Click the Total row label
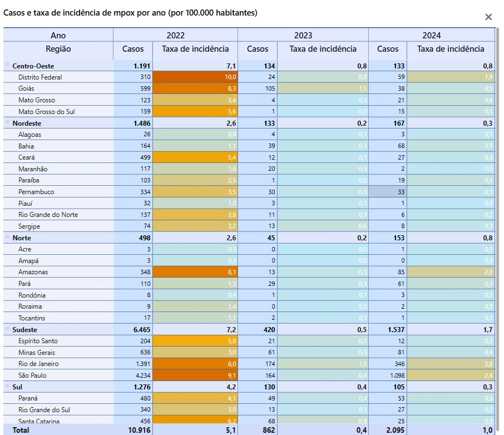The image size is (504, 435). (x=21, y=430)
